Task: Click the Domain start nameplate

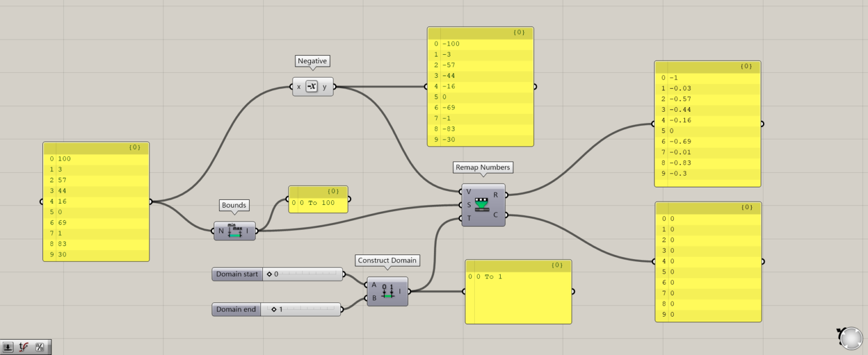Action: pyautogui.click(x=236, y=274)
